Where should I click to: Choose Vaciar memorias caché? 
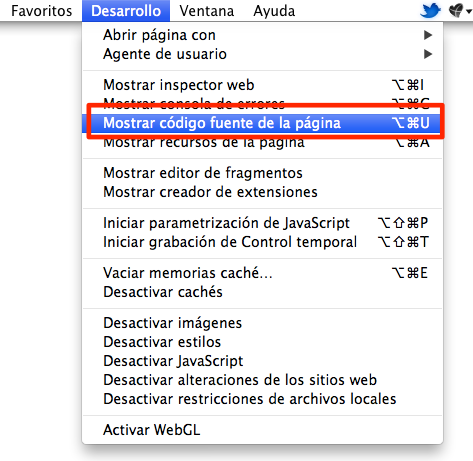coord(263,273)
